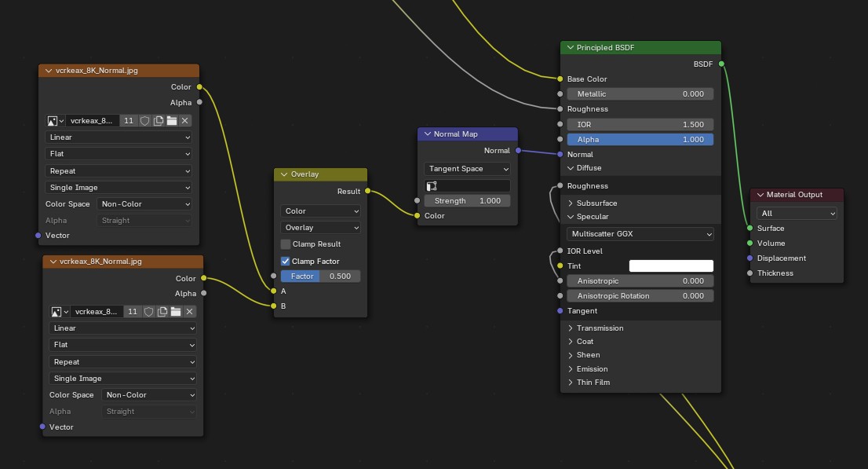The width and height of the screenshot is (868, 469).
Task: Collapse the Overlay node with its chevron
Action: (284, 174)
